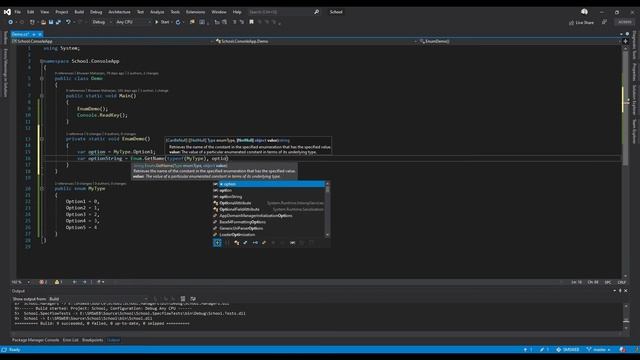Click the bookmark icon in the toolbar
The image size is (640, 360).
251,22
